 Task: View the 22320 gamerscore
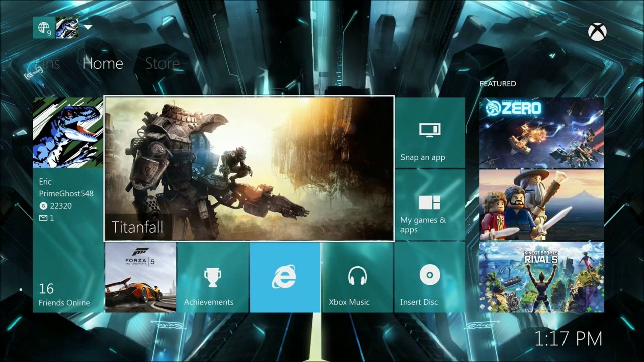tap(55, 206)
